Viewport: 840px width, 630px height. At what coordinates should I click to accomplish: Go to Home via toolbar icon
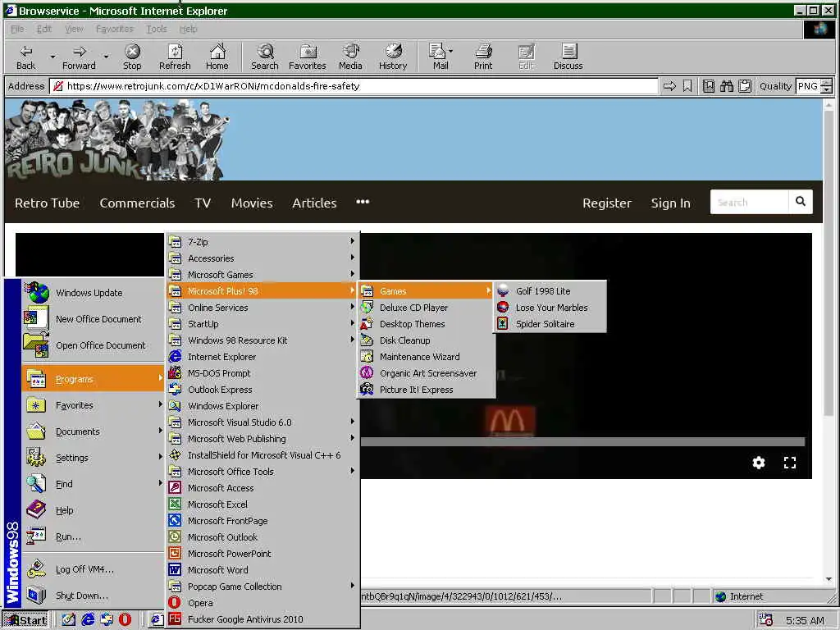tap(217, 57)
